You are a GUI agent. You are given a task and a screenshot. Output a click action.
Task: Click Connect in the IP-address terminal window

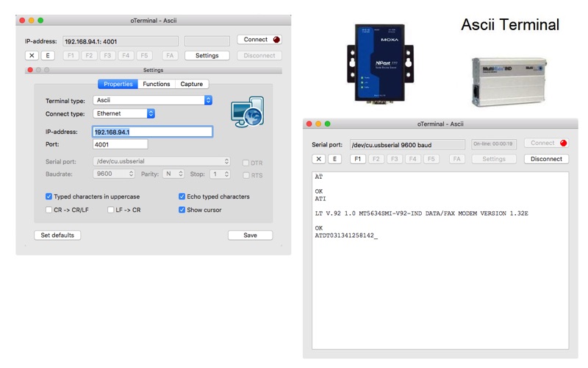click(259, 40)
